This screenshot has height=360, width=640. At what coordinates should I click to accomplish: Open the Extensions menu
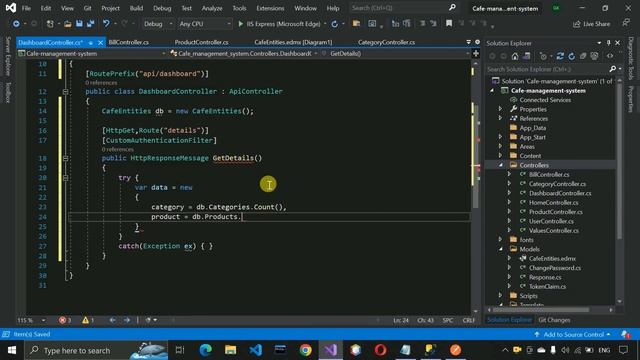pyautogui.click(x=270, y=8)
